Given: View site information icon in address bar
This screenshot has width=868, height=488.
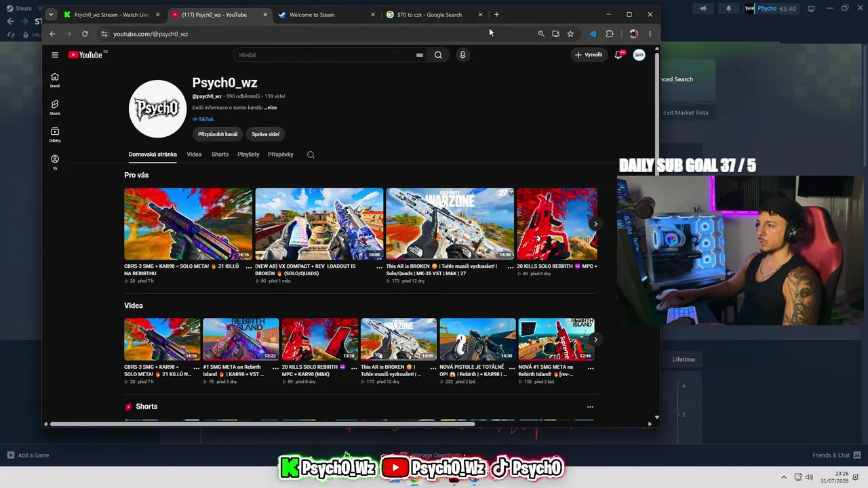Looking at the screenshot, I should (104, 34).
